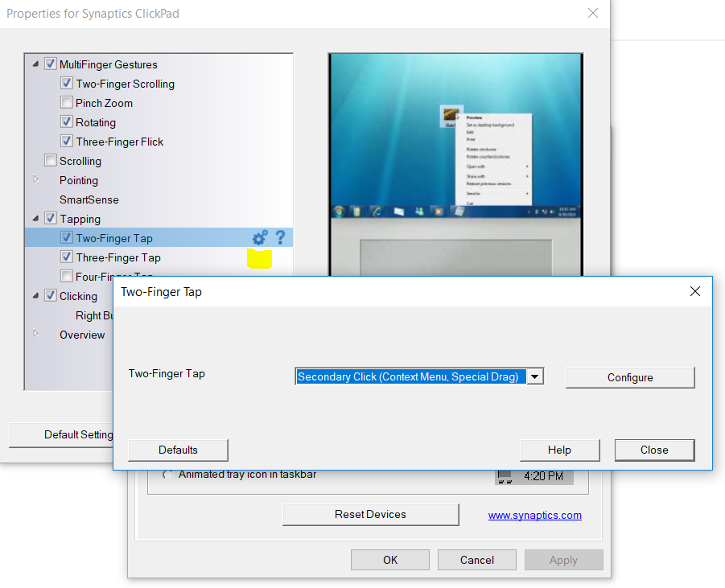This screenshot has height=588, width=725.
Task: Open Two-Finger Tap settings with gear icon
Action: (x=259, y=237)
